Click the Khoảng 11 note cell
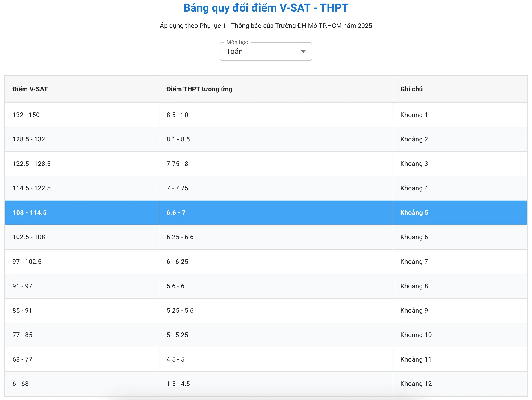Viewport: 532px width, 400px height. [x=416, y=359]
